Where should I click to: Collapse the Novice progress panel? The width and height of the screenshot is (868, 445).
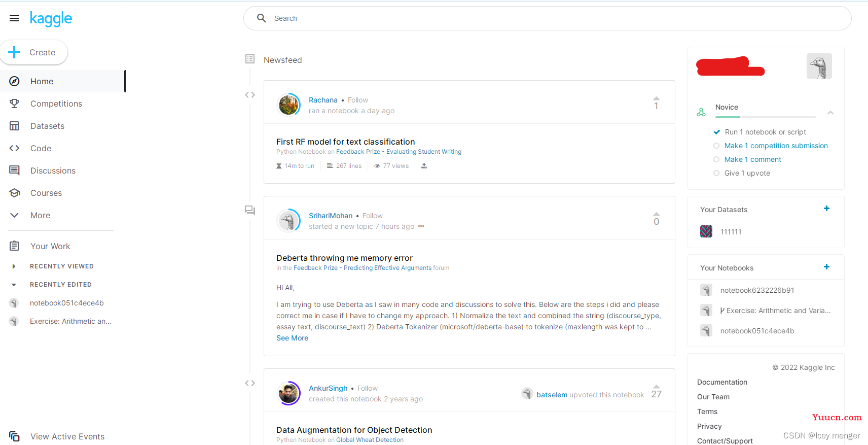(830, 113)
